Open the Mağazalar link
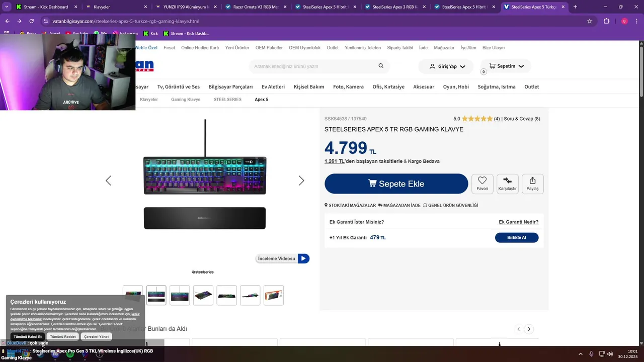 click(444, 48)
